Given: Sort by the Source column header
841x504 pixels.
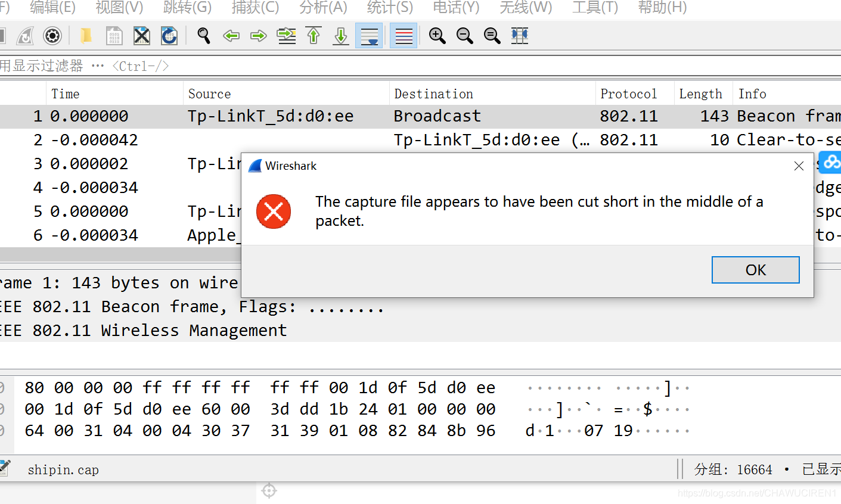Looking at the screenshot, I should coord(286,94).
